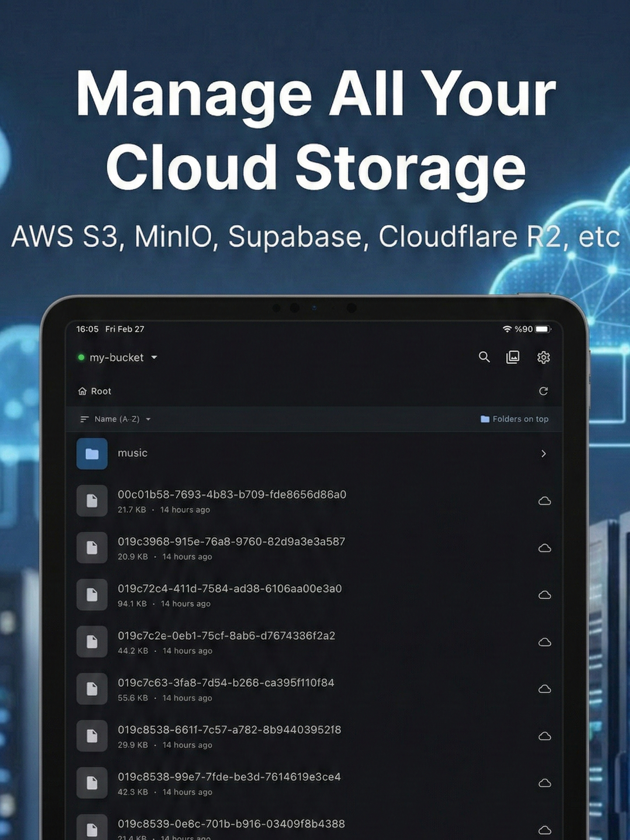This screenshot has height=840, width=630.
Task: Click the my-bucket bucket name
Action: click(x=116, y=358)
